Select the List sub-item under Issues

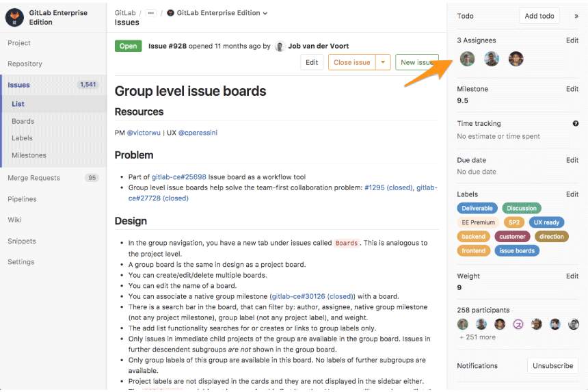(18, 104)
